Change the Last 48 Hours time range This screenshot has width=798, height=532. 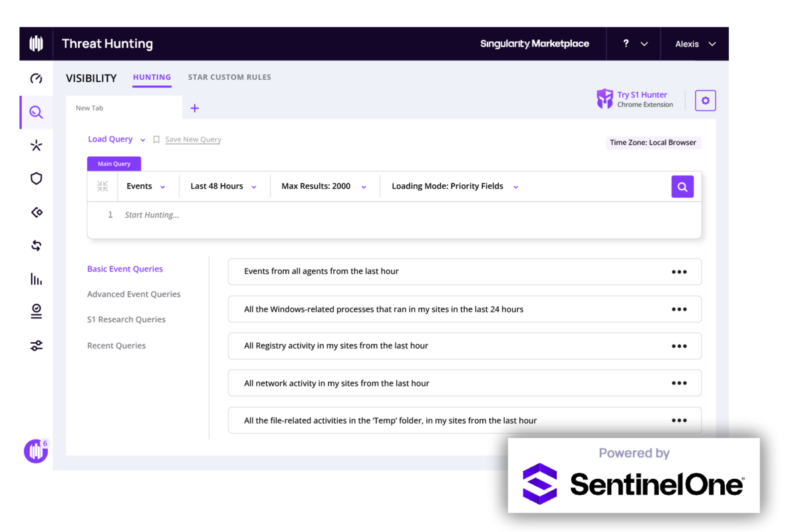click(223, 187)
